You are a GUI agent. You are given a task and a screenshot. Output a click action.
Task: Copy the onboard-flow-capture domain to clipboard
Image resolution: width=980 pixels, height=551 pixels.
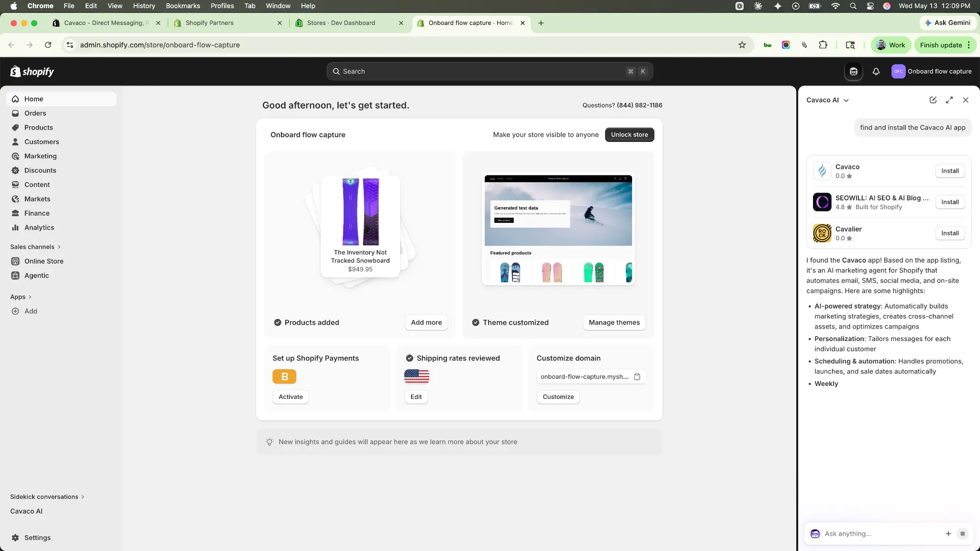637,376
